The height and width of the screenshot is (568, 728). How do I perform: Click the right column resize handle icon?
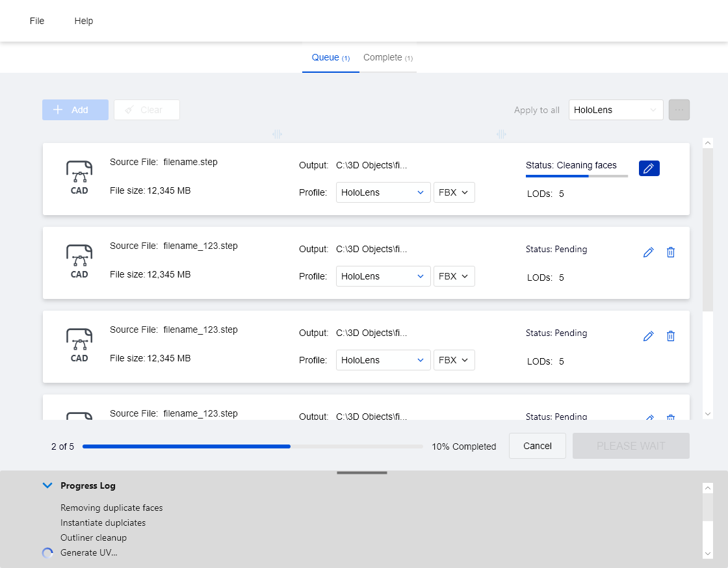501,134
